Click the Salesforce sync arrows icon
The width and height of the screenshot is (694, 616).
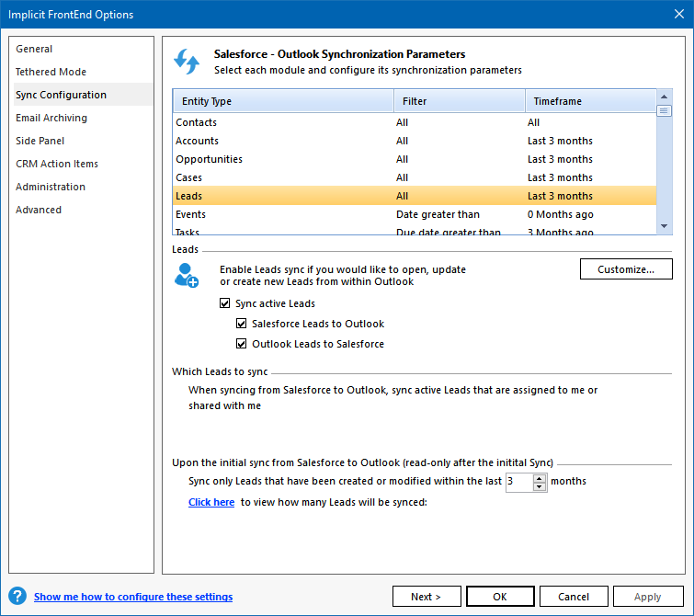tap(187, 62)
